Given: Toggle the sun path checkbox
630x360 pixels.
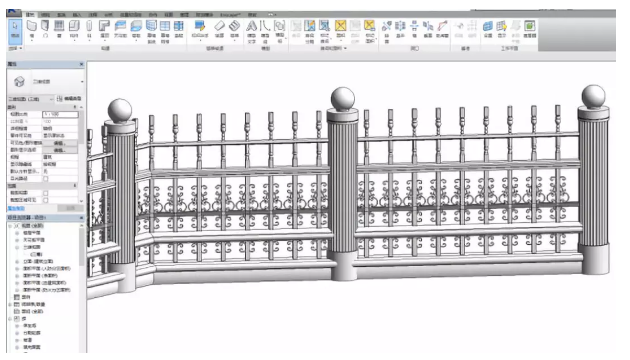Looking at the screenshot, I should pos(45,178).
